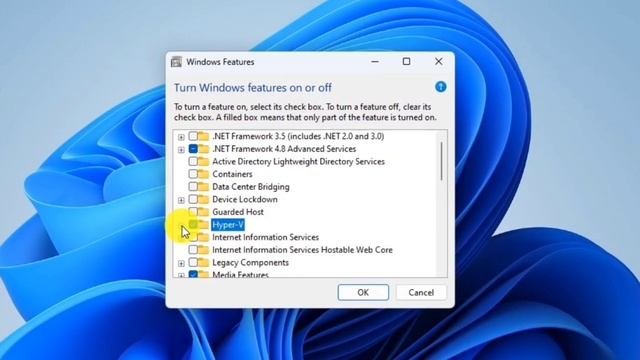Select Active Directory Lightweight Directory Services label
The height and width of the screenshot is (360, 640).
point(298,162)
